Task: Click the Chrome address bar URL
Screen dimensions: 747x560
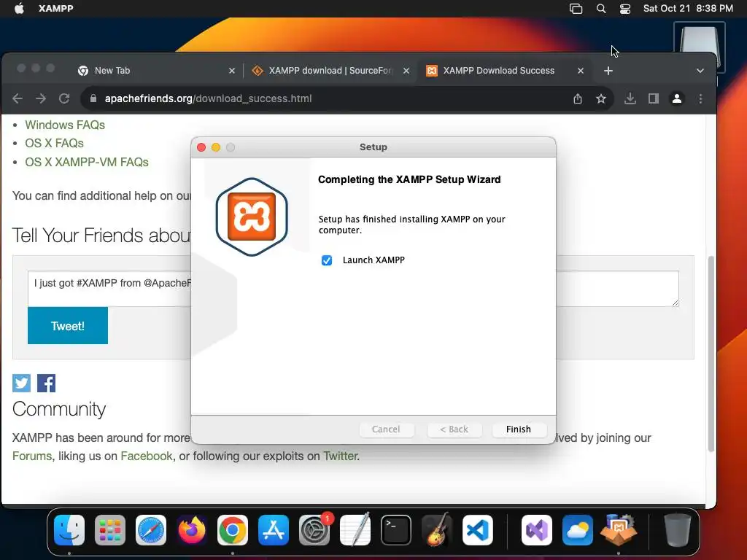Action: 208,98
